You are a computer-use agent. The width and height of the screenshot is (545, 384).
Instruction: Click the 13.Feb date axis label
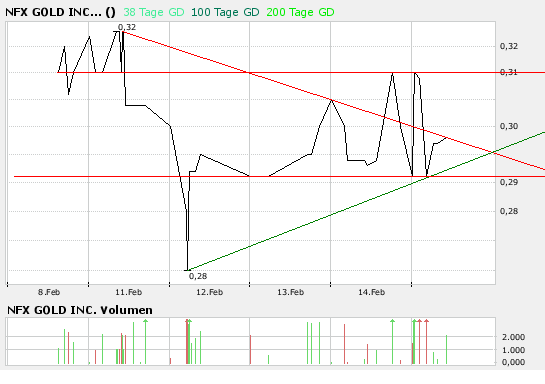click(291, 292)
